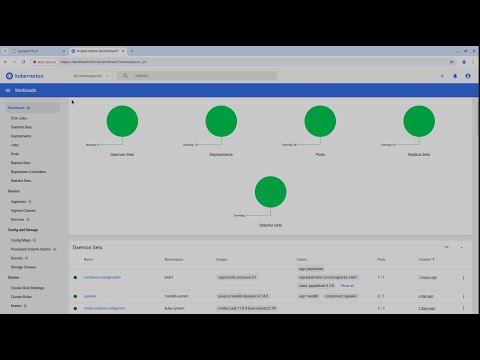Open a new browser tab
Viewport: 480px width, 360px height.
(x=132, y=51)
